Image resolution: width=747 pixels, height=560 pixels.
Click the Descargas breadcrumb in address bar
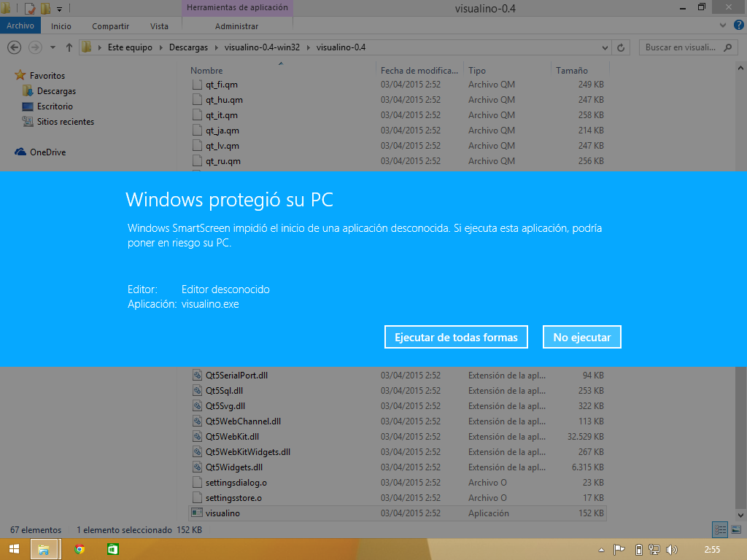189,47
